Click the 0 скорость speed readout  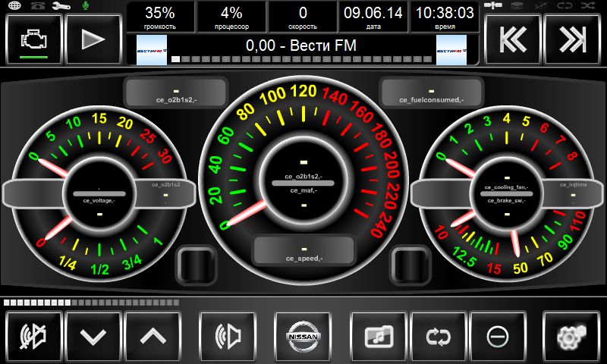303,17
